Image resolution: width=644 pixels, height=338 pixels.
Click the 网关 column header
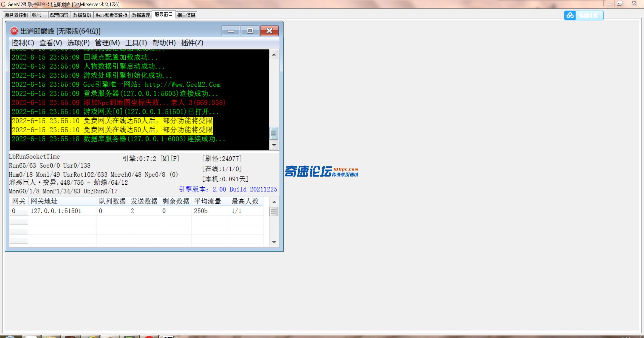19,201
